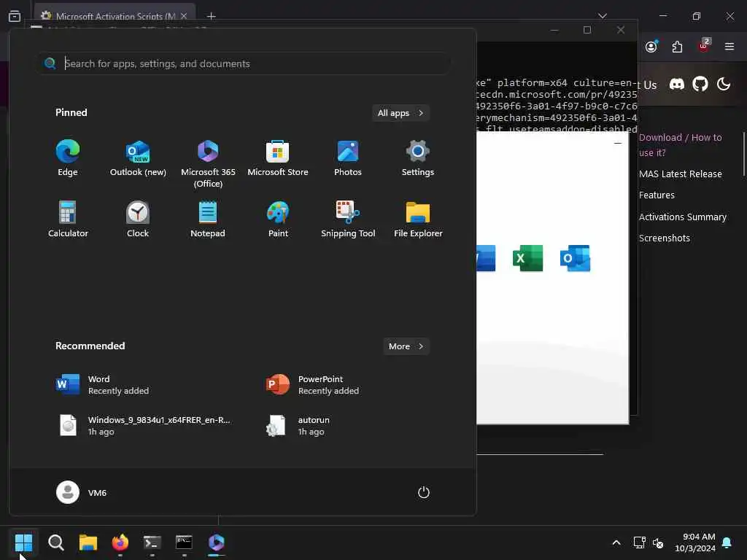Click the power button in Start menu
This screenshot has width=747, height=560.
click(424, 492)
